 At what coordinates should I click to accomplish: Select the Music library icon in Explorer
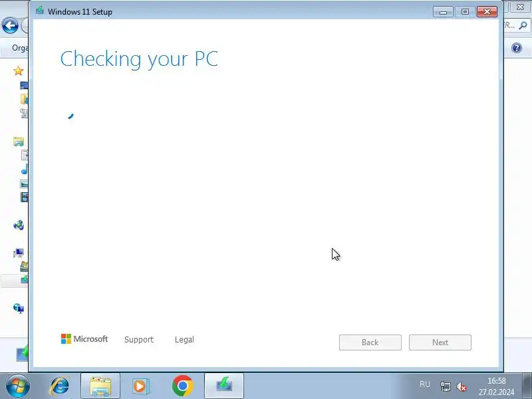(x=25, y=169)
